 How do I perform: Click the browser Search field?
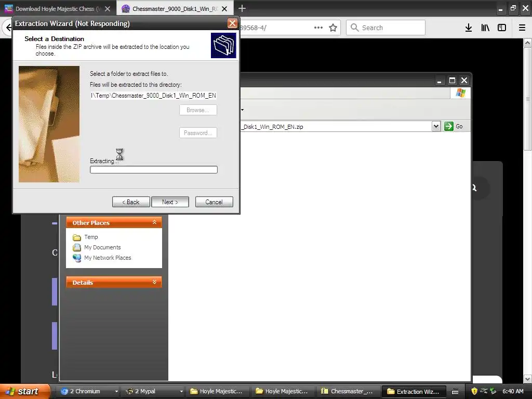tap(386, 28)
